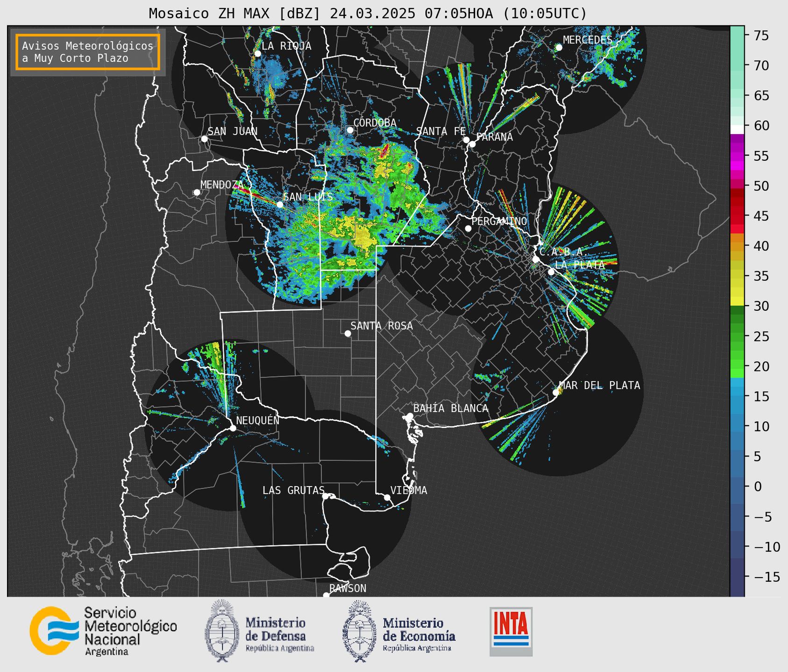This screenshot has height=672, width=788.
Task: Click the MAR DEL PLATA label text
Action: 600,385
